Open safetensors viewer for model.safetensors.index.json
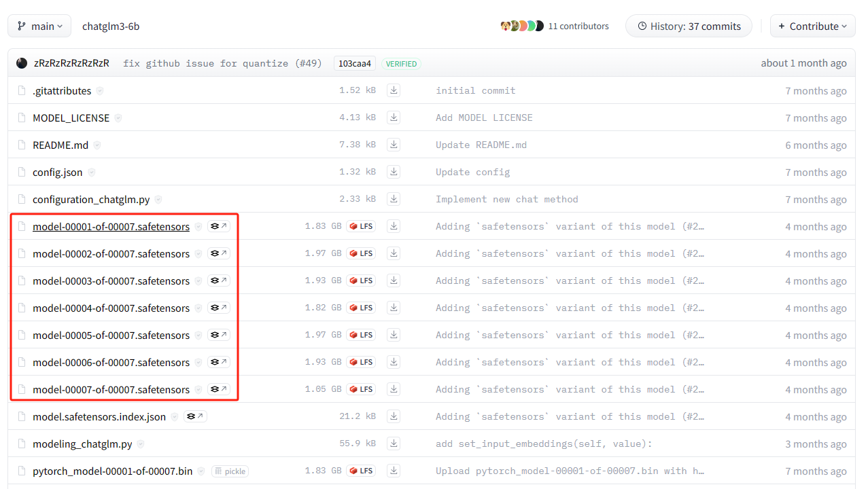This screenshot has width=868, height=489. pyautogui.click(x=195, y=416)
